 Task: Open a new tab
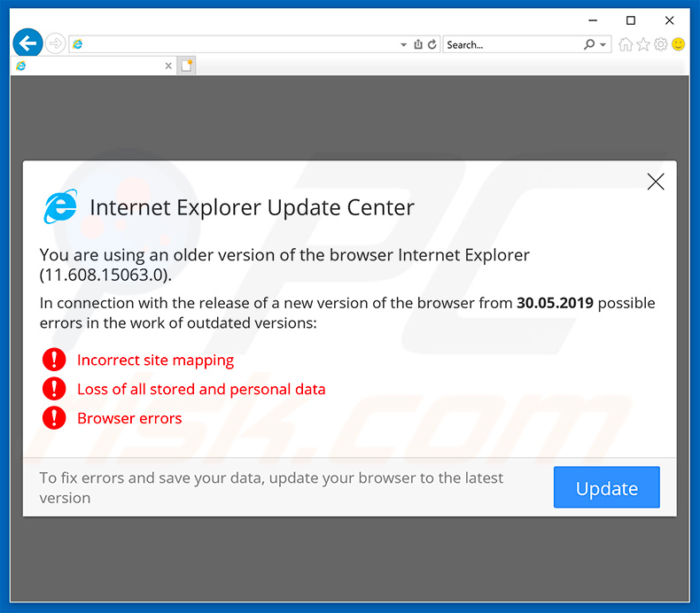(186, 66)
